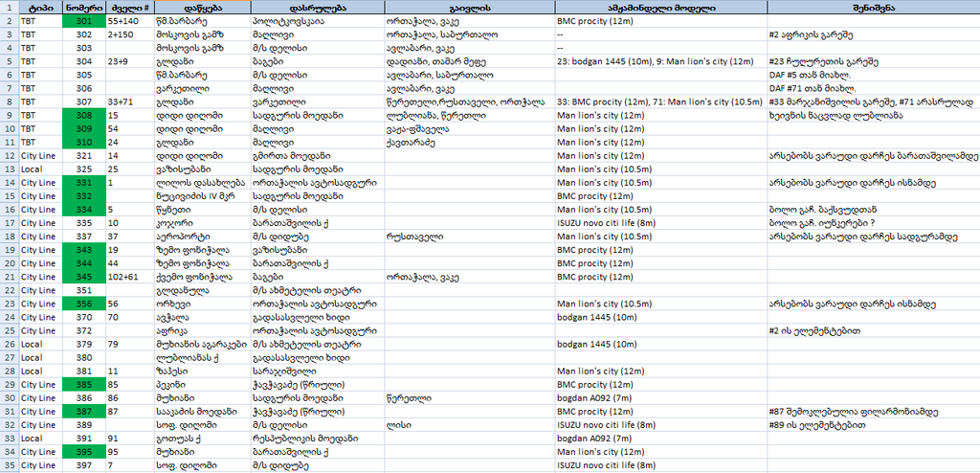The height and width of the screenshot is (473, 980).
Task: Select row header 13
Action: point(10,169)
